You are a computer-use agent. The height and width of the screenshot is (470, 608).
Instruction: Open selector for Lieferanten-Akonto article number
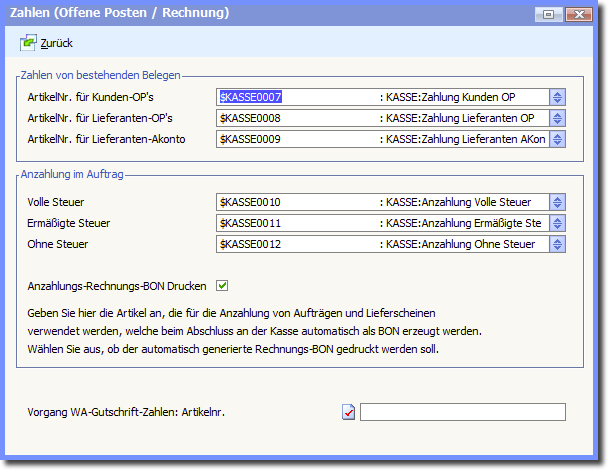[x=558, y=139]
